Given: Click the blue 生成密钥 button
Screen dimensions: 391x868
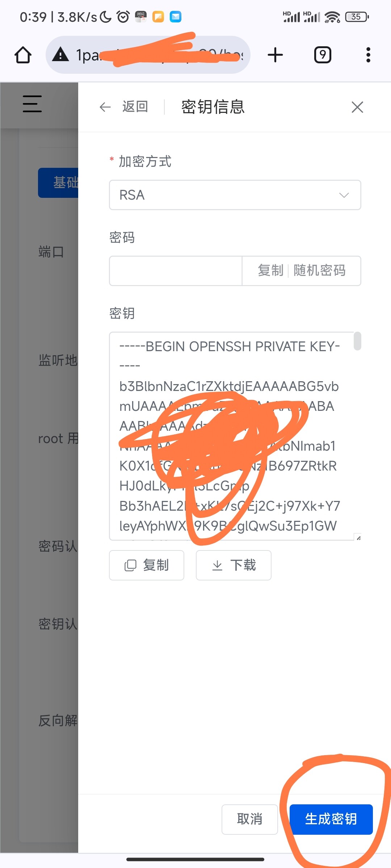Looking at the screenshot, I should coord(331,819).
